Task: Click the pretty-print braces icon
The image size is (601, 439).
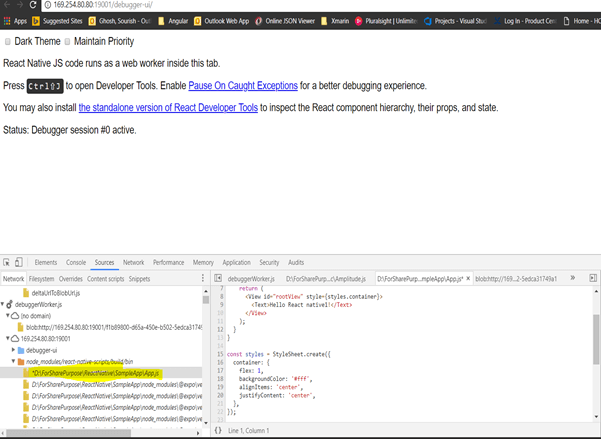Action: tap(218, 430)
